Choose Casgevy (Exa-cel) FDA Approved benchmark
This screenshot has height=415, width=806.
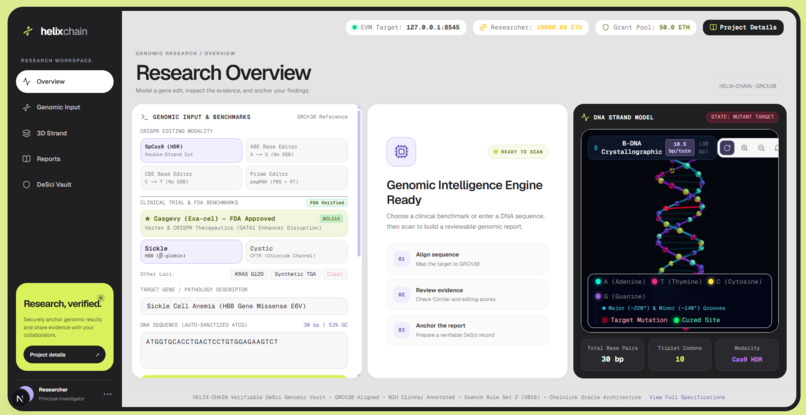tap(244, 223)
